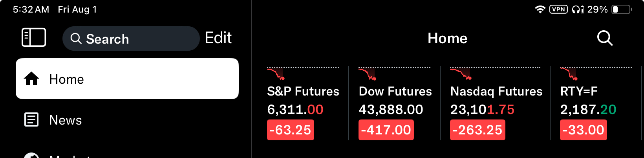Open search with top-right magnifier icon
Viewport: 644px width, 158px height.
[x=605, y=38]
